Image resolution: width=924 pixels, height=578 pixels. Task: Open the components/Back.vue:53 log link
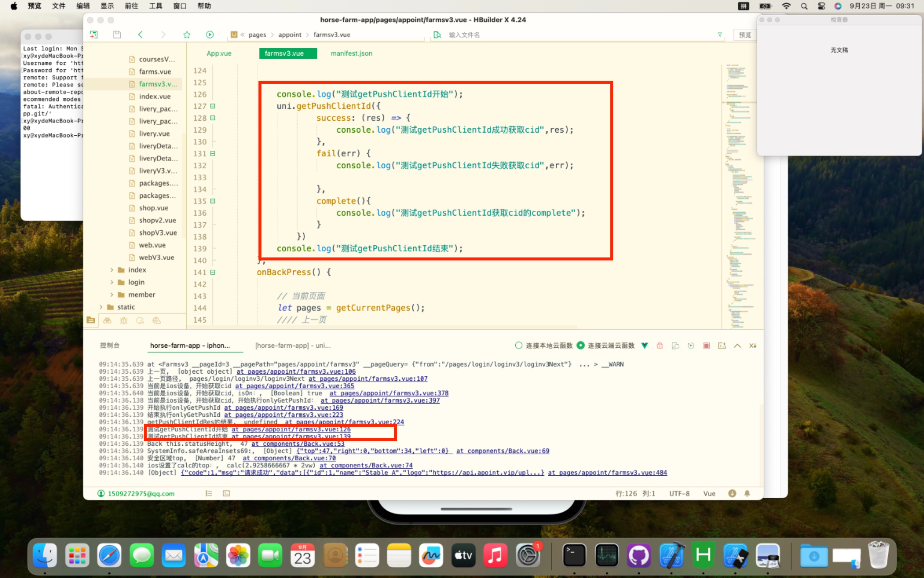tap(298, 444)
